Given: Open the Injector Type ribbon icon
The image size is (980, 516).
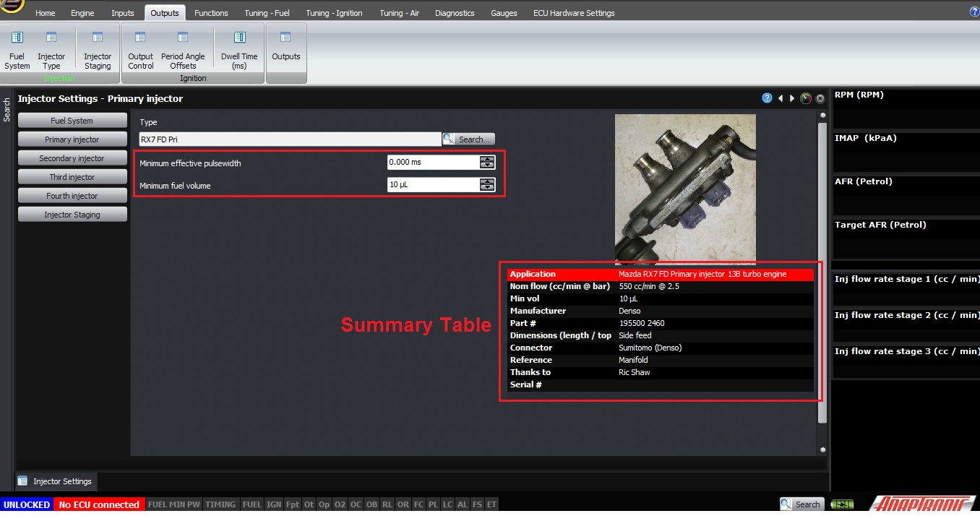Looking at the screenshot, I should (x=51, y=50).
